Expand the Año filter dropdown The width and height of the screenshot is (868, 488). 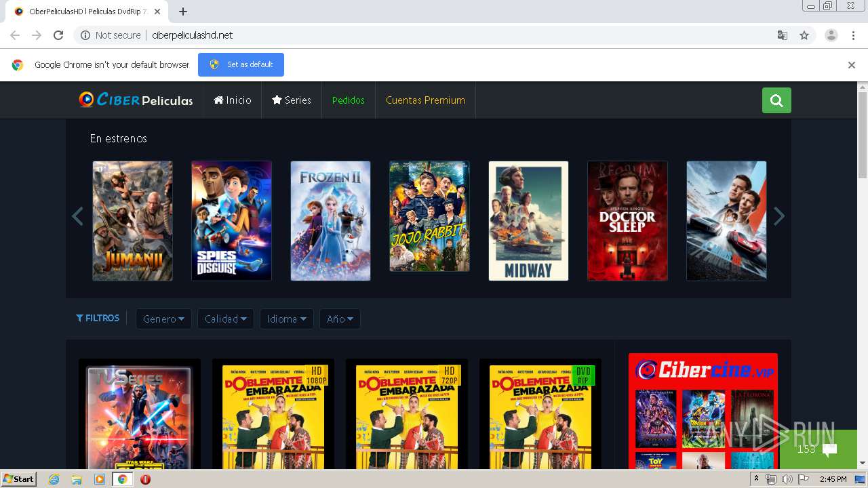tap(340, 319)
